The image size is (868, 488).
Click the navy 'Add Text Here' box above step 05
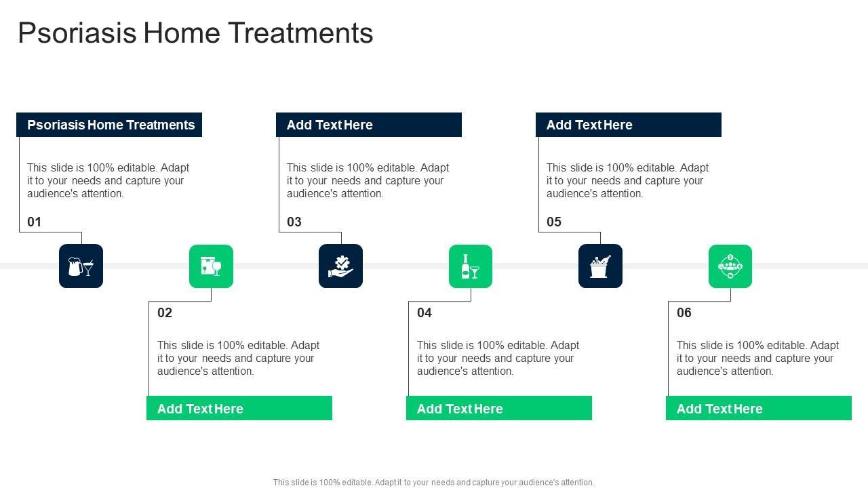629,125
